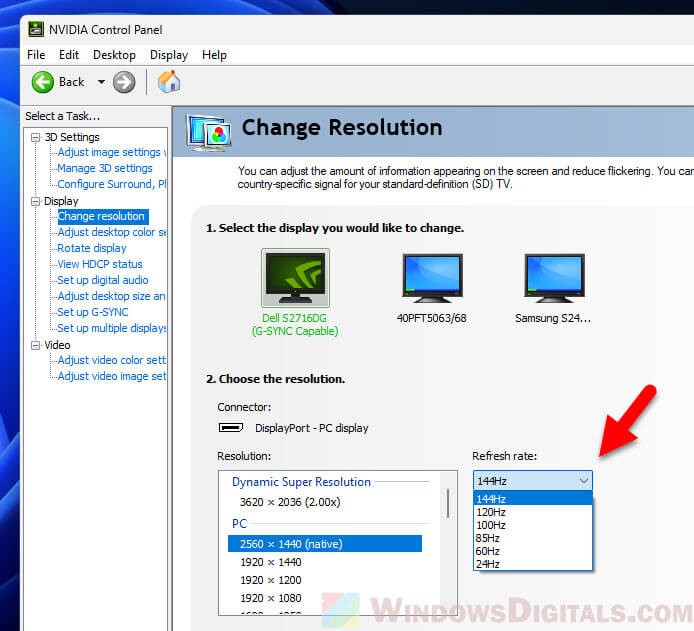The height and width of the screenshot is (631, 694).
Task: Open Adjust desktop size and position
Action: (x=112, y=296)
